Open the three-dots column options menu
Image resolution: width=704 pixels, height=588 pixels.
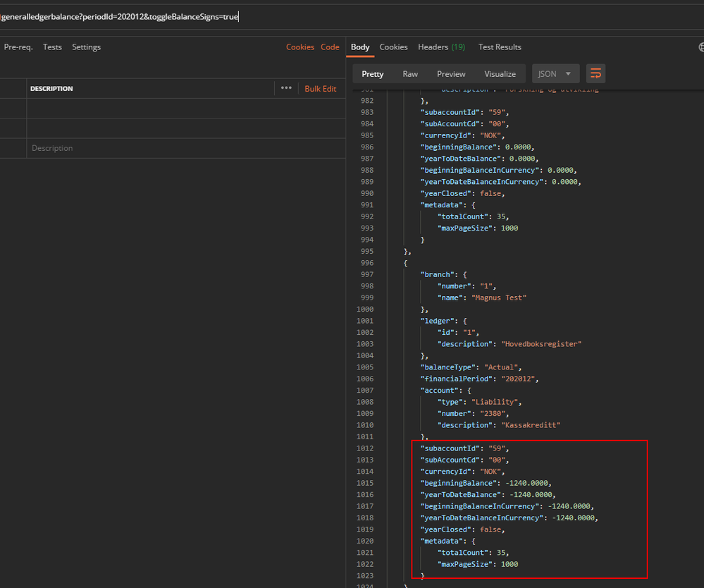(x=286, y=88)
